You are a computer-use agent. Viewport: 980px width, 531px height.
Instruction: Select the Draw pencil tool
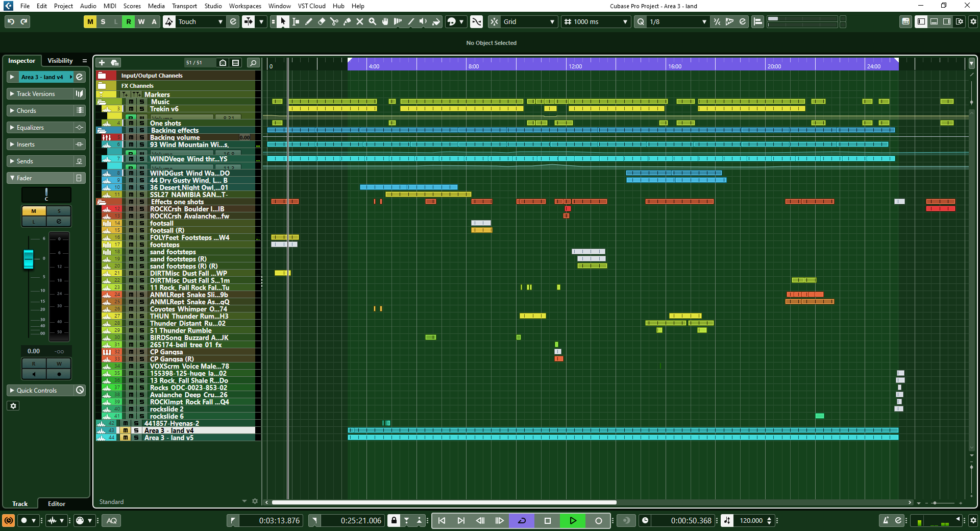tap(309, 21)
